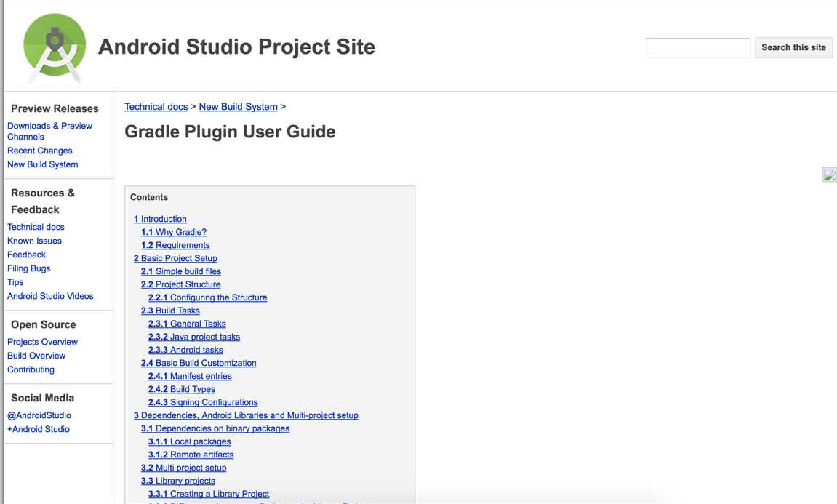Jump to 3.2 Multi project setup
The image size is (837, 504).
[184, 468]
